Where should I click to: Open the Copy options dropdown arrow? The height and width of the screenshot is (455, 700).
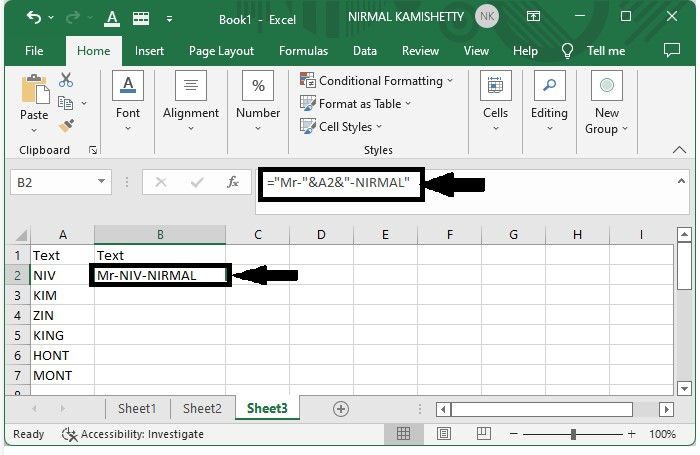coord(84,103)
